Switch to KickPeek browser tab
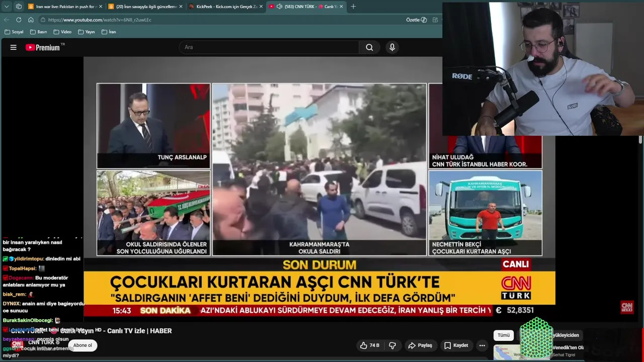This screenshot has width=644, height=362. [226, 7]
